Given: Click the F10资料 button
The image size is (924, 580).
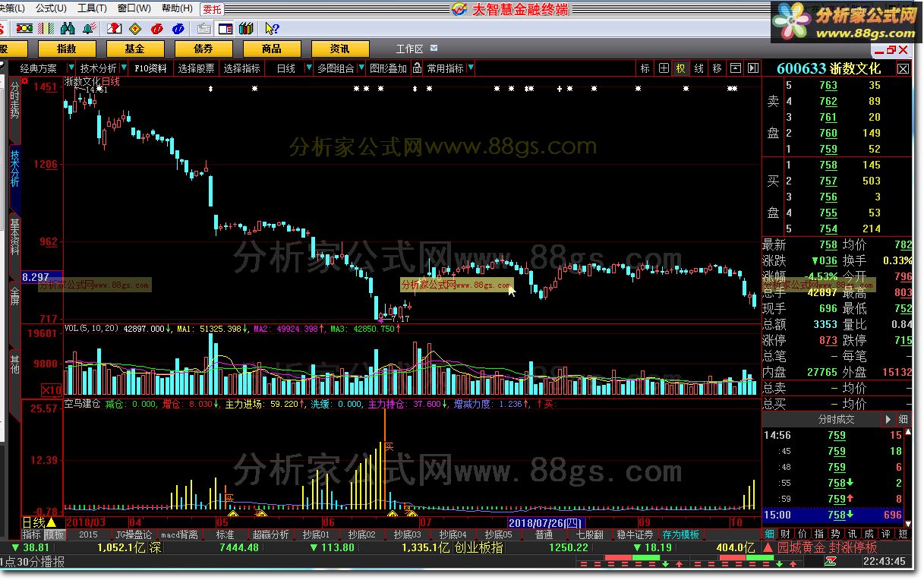Looking at the screenshot, I should pos(150,68).
